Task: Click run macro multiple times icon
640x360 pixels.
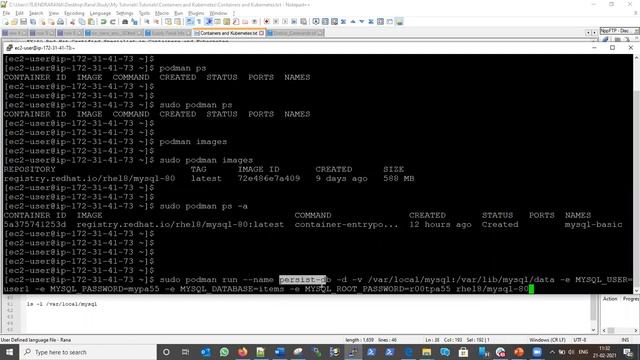Action: point(294,22)
